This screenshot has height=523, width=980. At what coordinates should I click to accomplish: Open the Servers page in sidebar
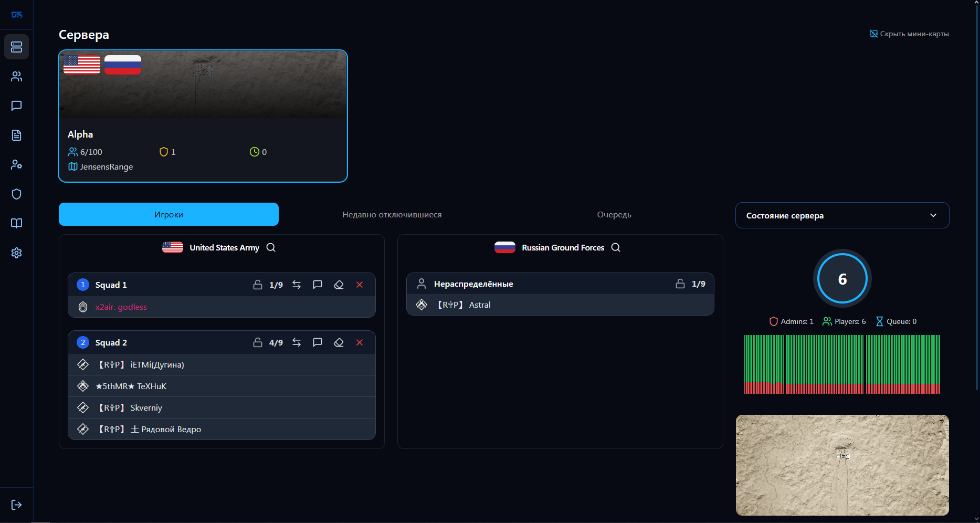pos(16,47)
